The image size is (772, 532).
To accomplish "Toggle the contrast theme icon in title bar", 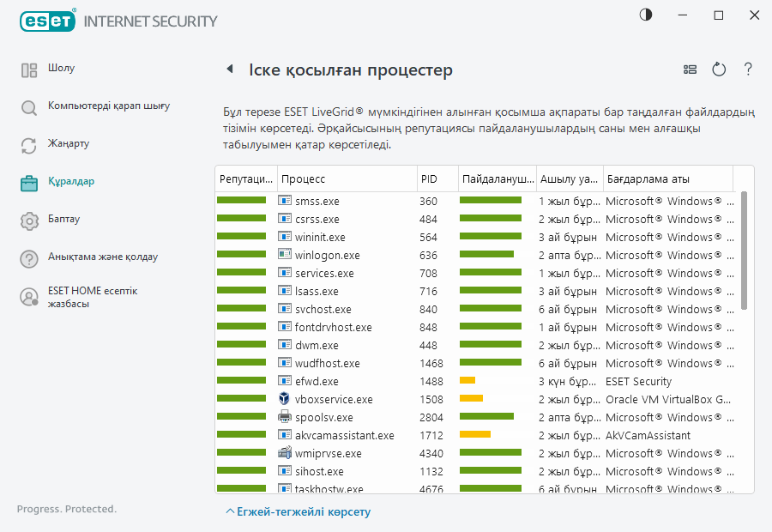I will coord(646,15).
